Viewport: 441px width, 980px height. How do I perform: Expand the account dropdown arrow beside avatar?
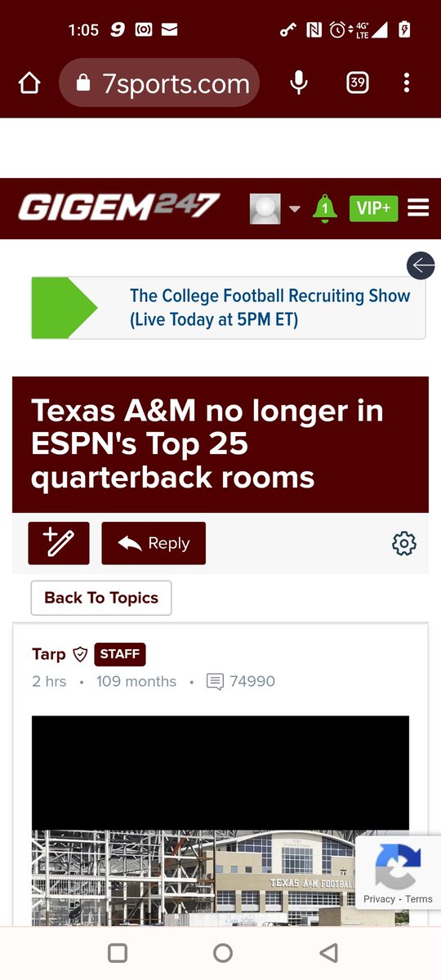pyautogui.click(x=295, y=209)
